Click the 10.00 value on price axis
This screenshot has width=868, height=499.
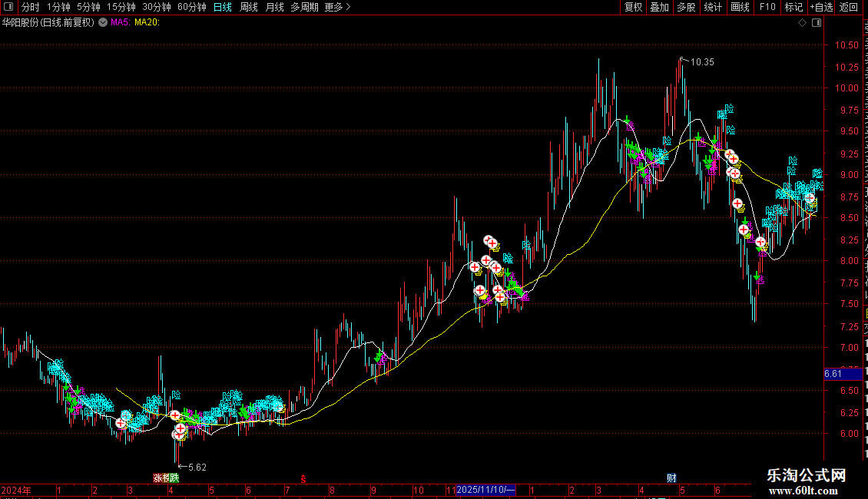(x=846, y=88)
